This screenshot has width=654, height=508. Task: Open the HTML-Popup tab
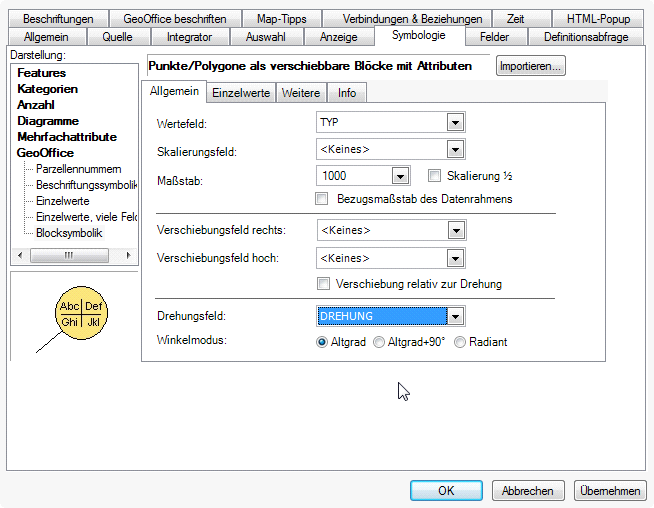pos(598,19)
